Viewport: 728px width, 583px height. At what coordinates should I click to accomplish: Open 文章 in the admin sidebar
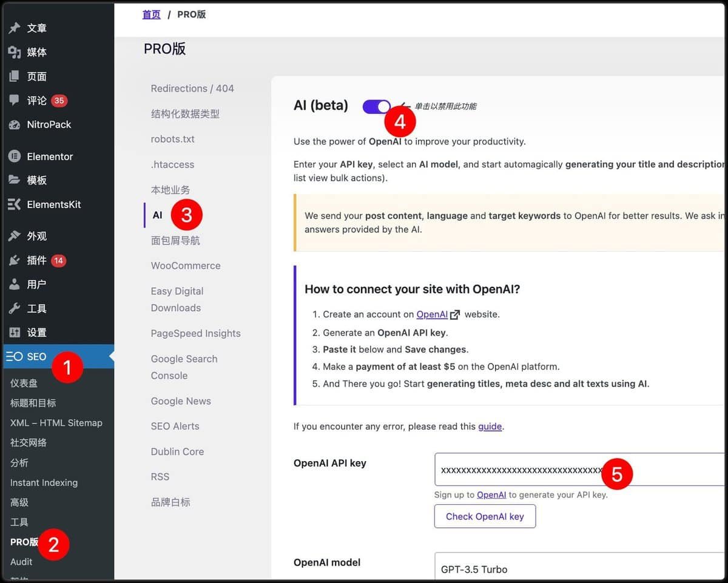37,28
